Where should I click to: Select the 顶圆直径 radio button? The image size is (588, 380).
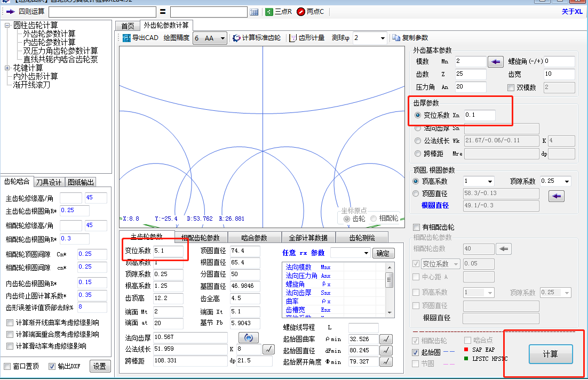[416, 193]
